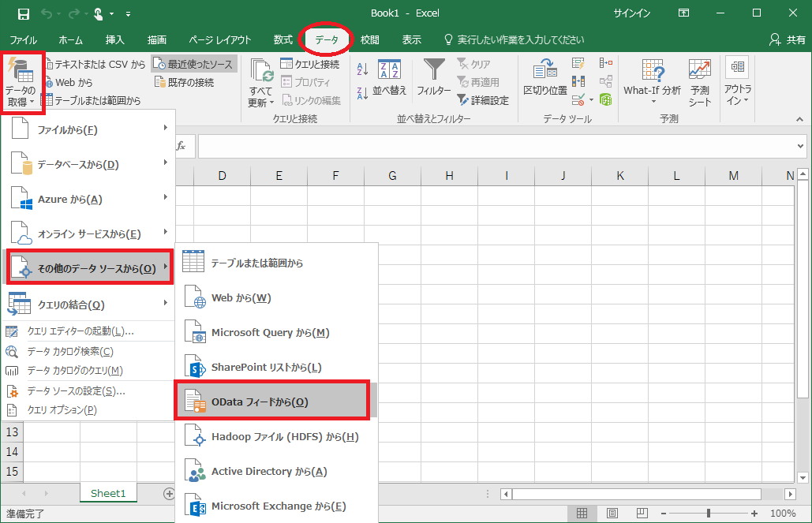This screenshot has height=523, width=812.
Task: Expand Azure から(A) submenu
Action: 88,199
